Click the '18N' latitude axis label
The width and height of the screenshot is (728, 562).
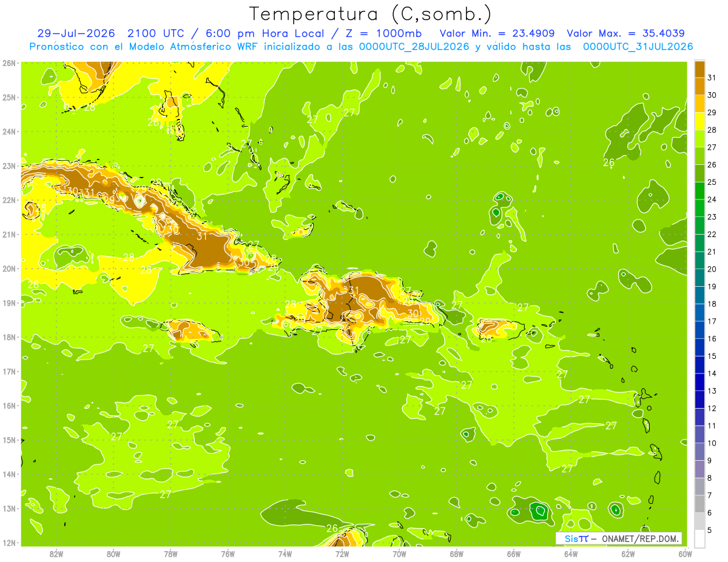[8, 337]
